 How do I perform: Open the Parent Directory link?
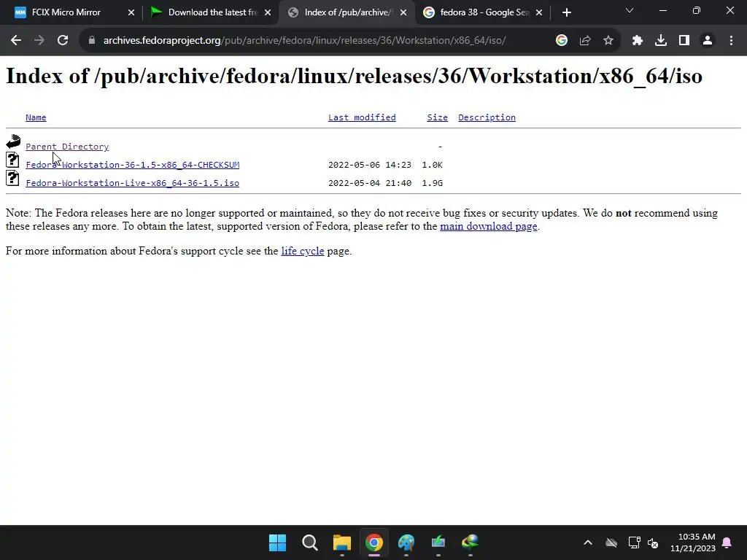click(x=67, y=147)
